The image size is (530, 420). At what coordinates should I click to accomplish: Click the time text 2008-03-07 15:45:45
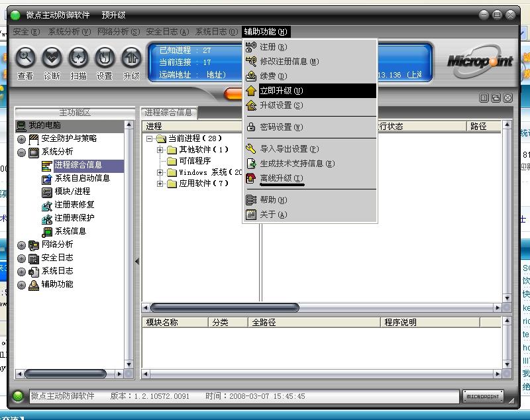267,396
